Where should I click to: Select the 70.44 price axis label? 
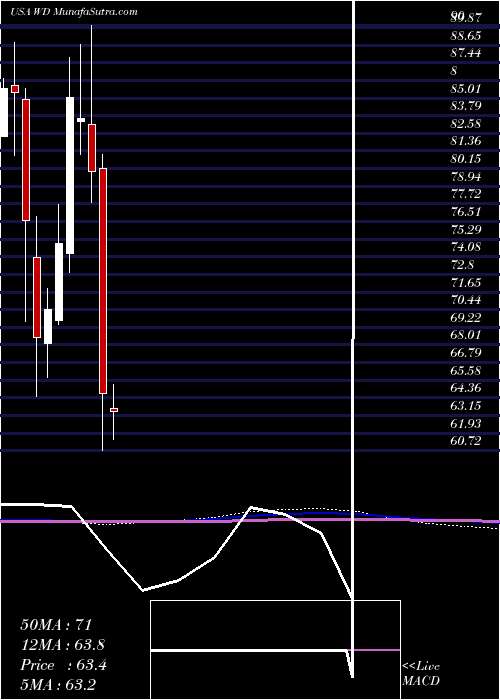(x=466, y=300)
